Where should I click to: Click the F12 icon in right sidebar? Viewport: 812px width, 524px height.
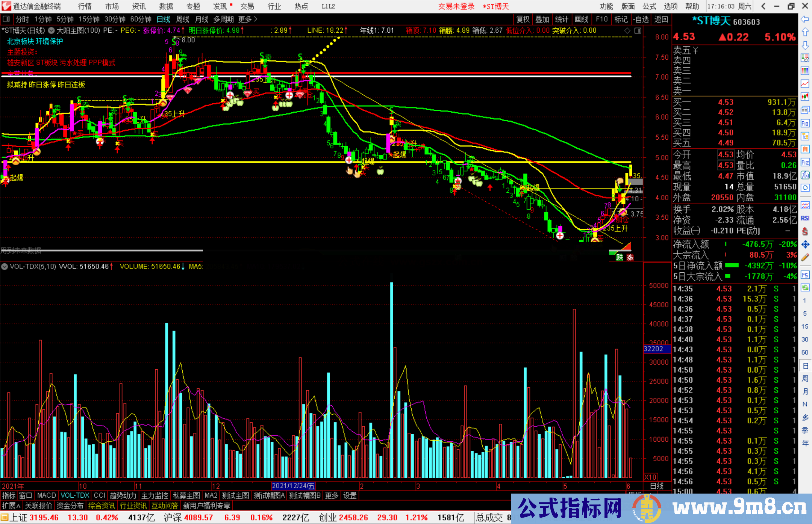click(x=805, y=162)
